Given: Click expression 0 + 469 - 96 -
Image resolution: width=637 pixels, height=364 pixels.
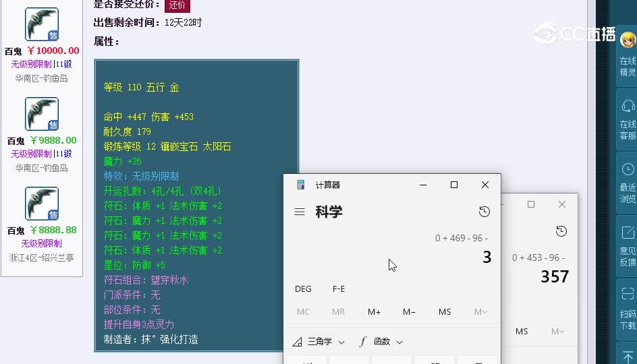Looking at the screenshot, I should click(x=461, y=238).
